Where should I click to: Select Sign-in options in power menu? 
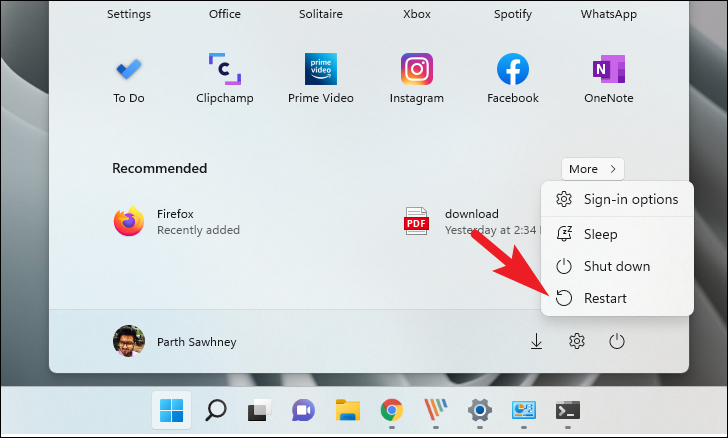point(617,199)
